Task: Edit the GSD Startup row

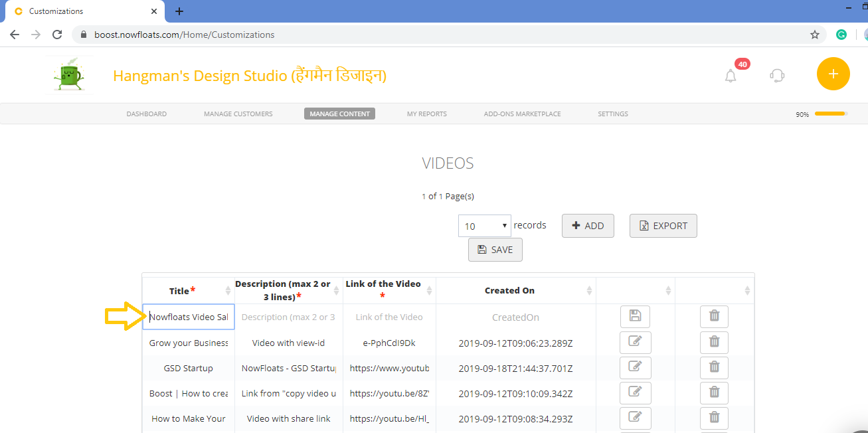Action: 635,367
